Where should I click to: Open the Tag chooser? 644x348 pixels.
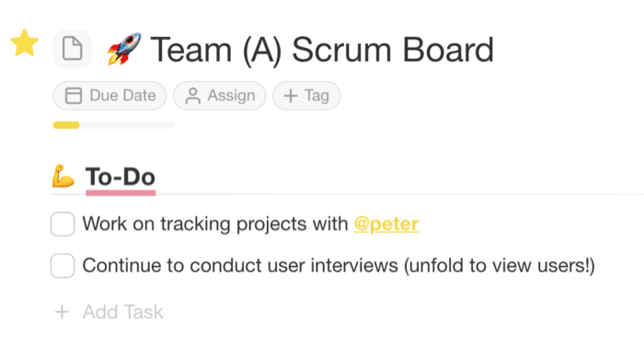point(306,96)
